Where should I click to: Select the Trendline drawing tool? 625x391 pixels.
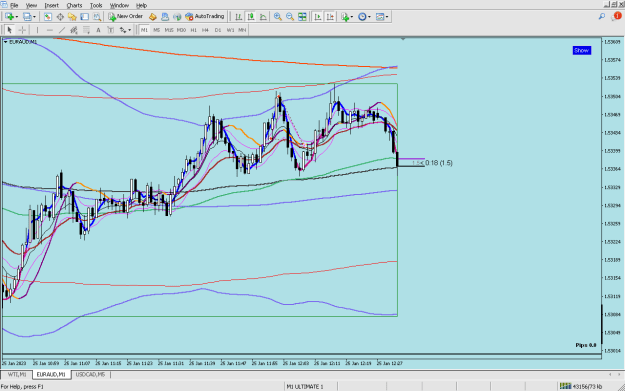point(62,30)
